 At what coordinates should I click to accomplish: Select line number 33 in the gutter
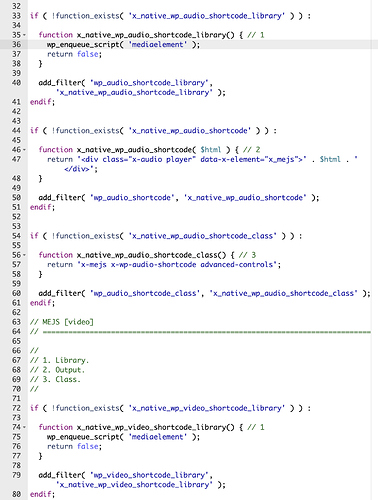coord(16,16)
